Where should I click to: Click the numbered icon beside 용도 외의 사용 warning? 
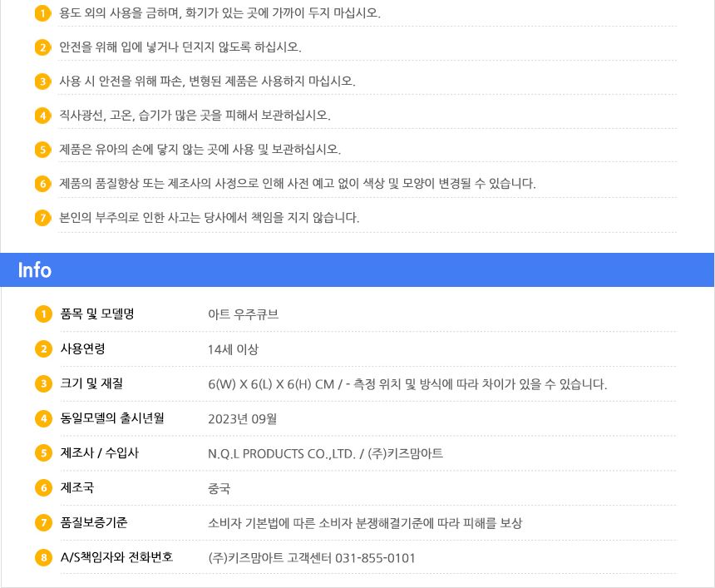point(42,13)
